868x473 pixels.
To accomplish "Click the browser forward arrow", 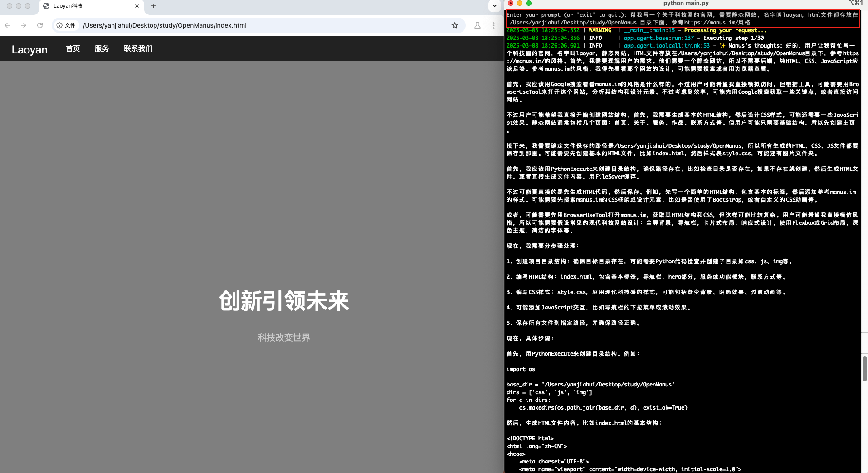I will (x=24, y=25).
